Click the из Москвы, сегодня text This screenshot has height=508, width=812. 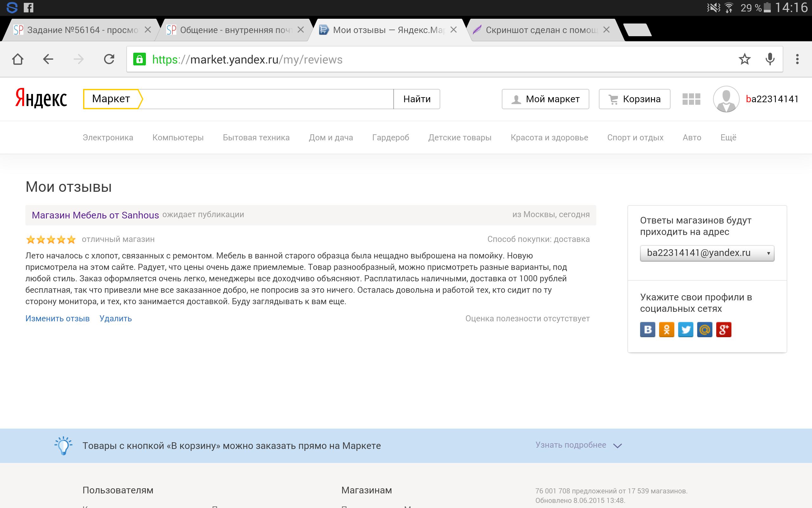551,214
